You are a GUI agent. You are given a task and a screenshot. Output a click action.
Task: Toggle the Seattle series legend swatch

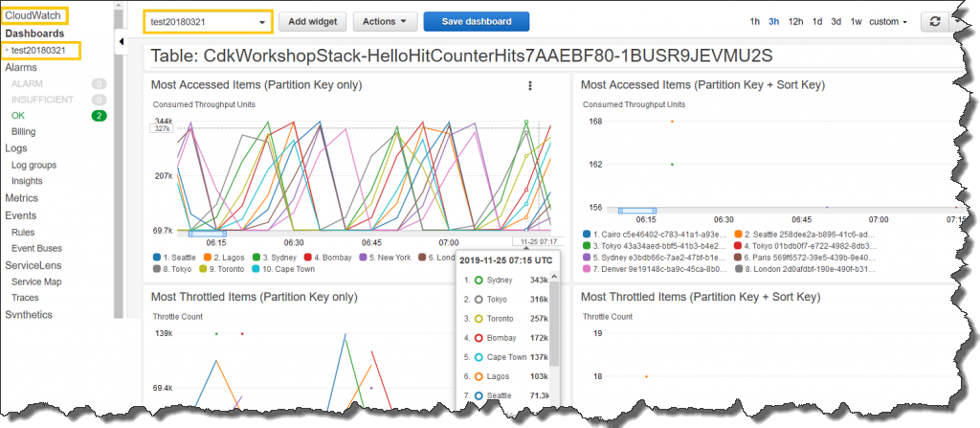tap(157, 258)
